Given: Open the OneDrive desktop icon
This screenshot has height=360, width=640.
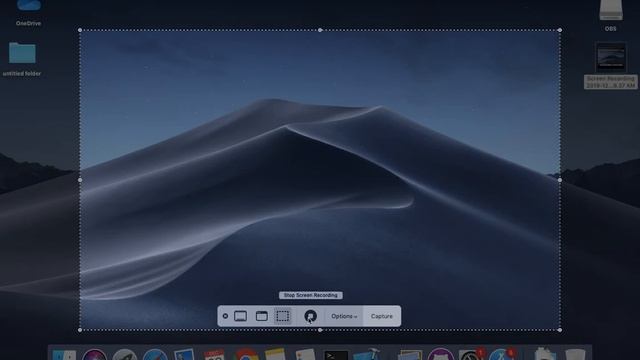Looking at the screenshot, I should coord(29,6).
